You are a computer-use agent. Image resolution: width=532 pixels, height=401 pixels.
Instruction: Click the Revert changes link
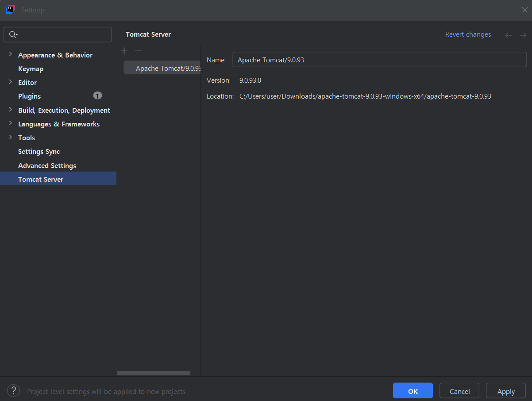pos(468,34)
